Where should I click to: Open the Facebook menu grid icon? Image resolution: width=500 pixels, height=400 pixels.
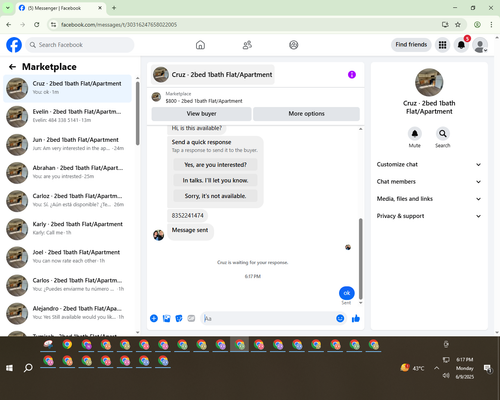click(x=442, y=45)
